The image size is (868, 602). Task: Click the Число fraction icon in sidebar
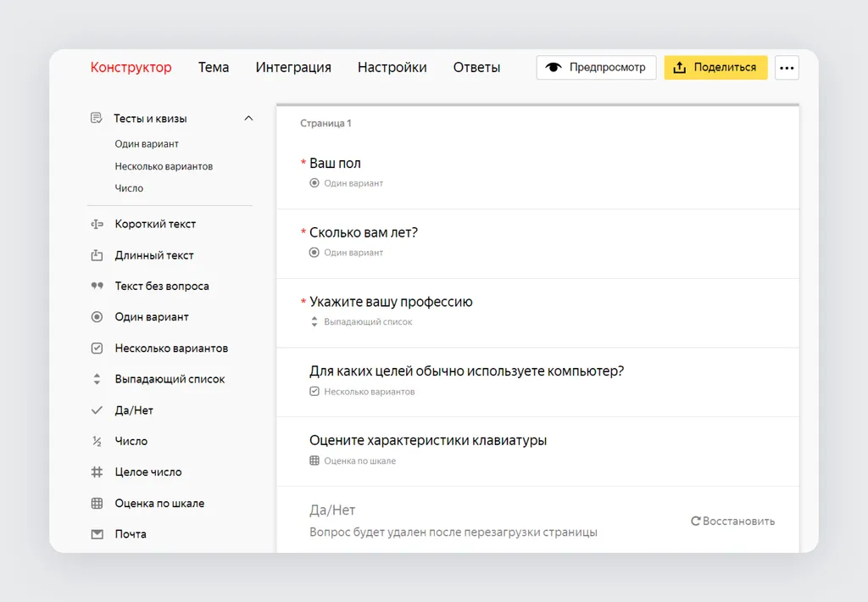coord(97,442)
